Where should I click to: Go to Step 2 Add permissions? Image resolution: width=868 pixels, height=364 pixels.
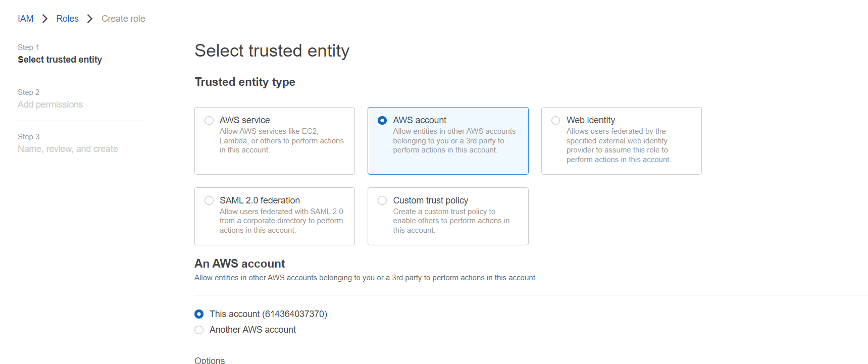tap(50, 105)
